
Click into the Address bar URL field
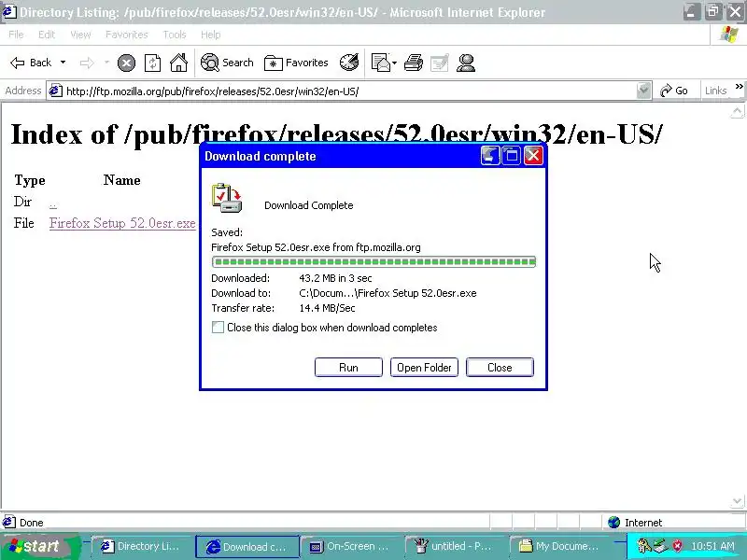pyautogui.click(x=350, y=91)
